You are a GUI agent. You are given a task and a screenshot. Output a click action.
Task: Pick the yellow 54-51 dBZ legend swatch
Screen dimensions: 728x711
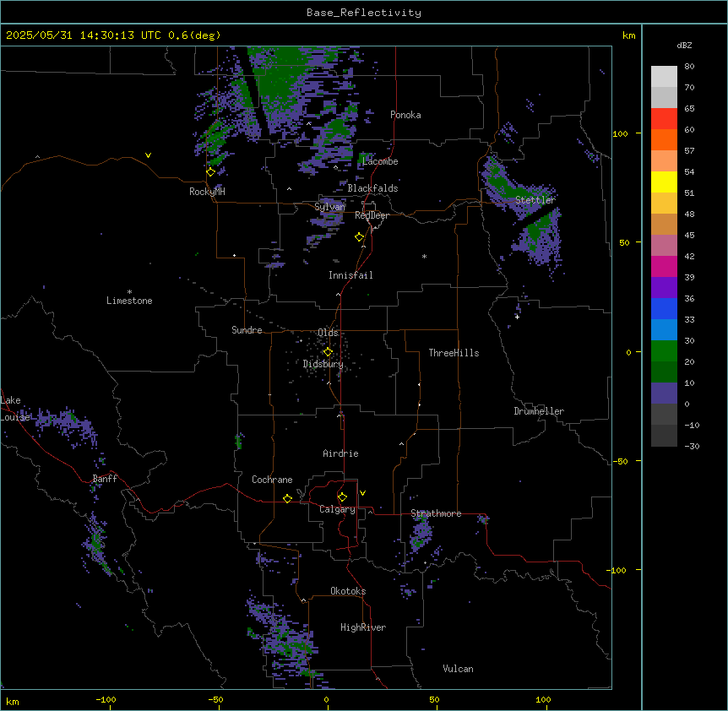664,182
